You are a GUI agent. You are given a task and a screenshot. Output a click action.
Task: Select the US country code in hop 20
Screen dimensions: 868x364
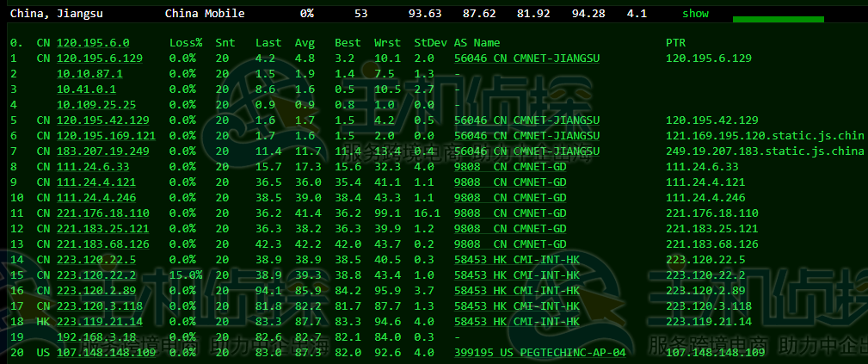(43, 353)
